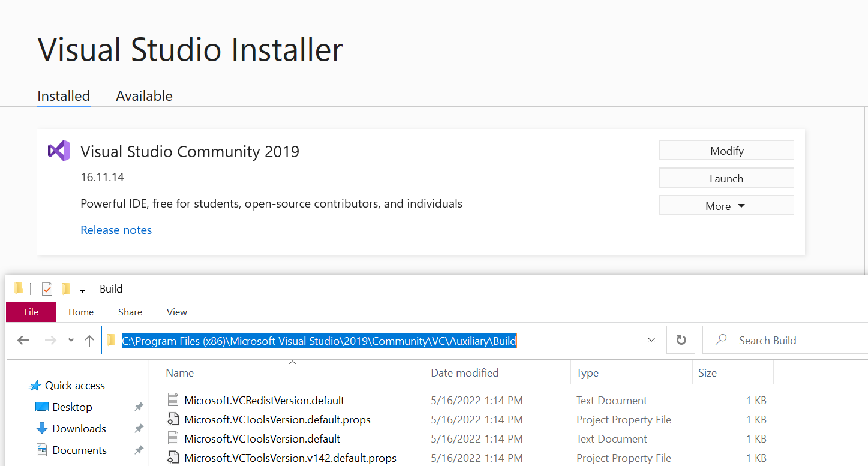Click the Visual Studio purple logo icon
This screenshot has width=868, height=466.
(x=59, y=151)
